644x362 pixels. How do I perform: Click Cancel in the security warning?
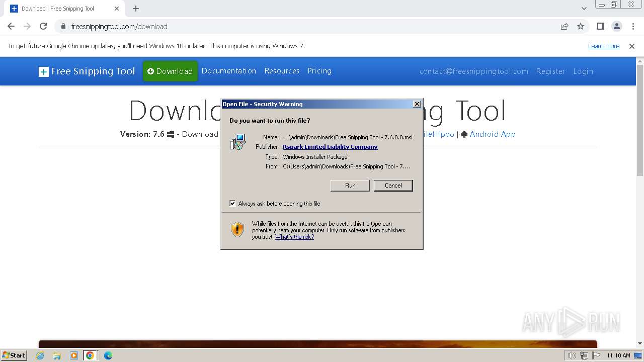(x=393, y=186)
